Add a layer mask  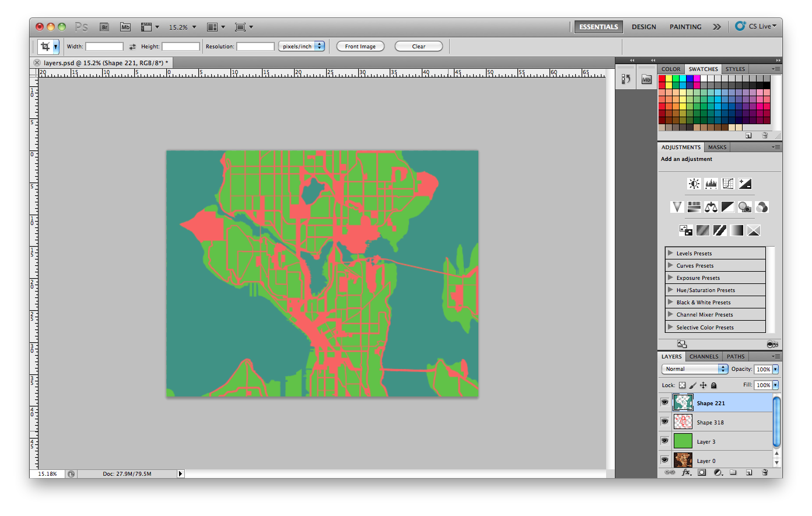[x=702, y=472]
